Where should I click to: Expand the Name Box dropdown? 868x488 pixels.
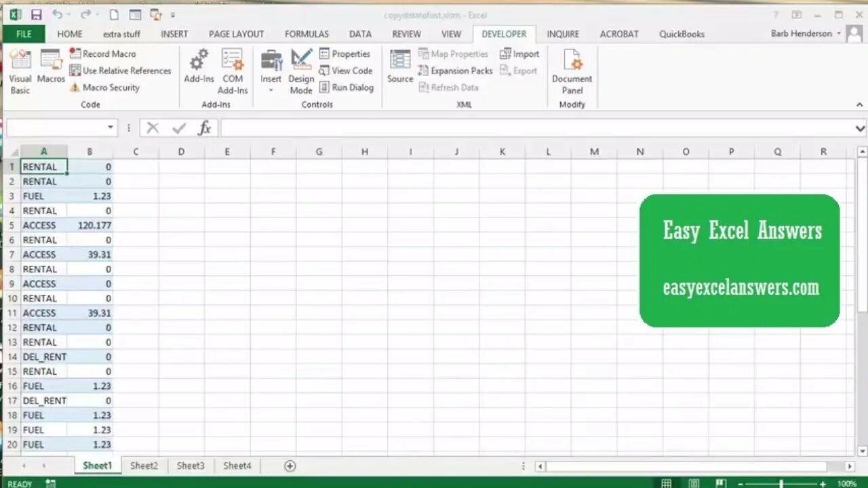[111, 127]
